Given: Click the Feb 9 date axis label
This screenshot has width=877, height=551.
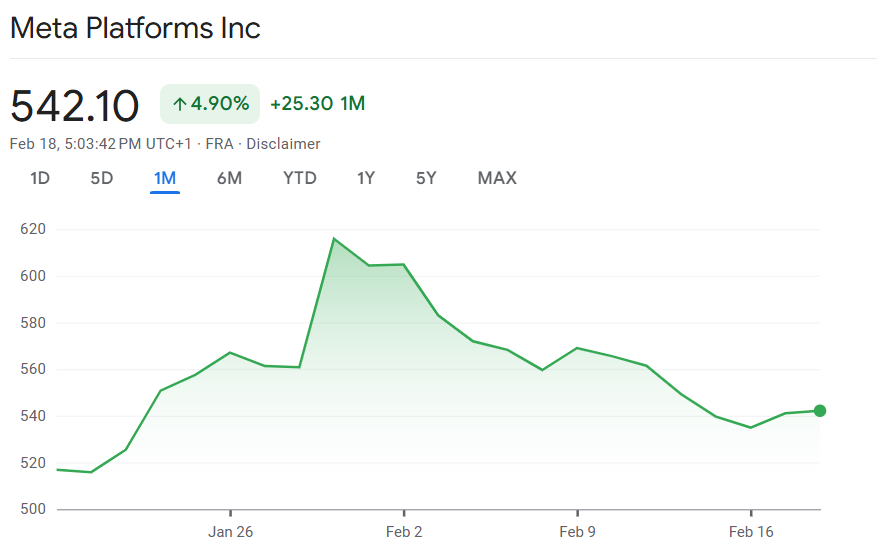Looking at the screenshot, I should pos(578,532).
